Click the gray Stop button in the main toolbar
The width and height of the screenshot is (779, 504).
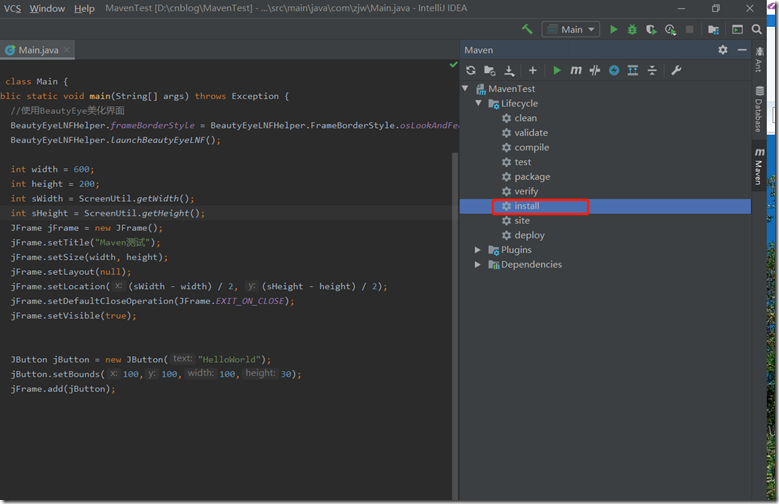(x=690, y=29)
